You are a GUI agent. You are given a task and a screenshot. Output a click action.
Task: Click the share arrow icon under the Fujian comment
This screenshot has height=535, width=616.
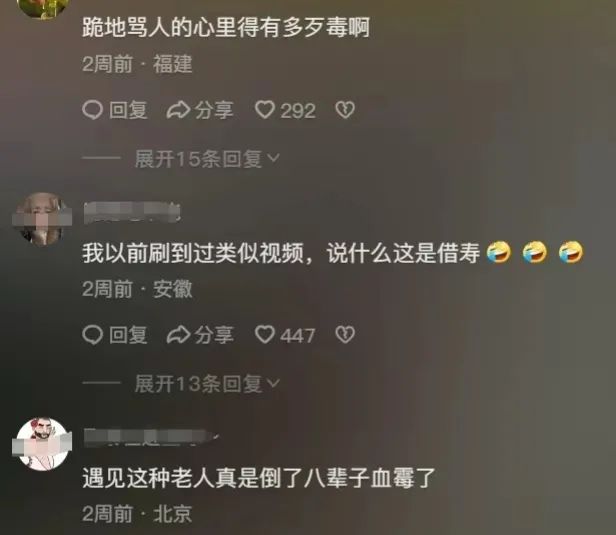tap(178, 110)
